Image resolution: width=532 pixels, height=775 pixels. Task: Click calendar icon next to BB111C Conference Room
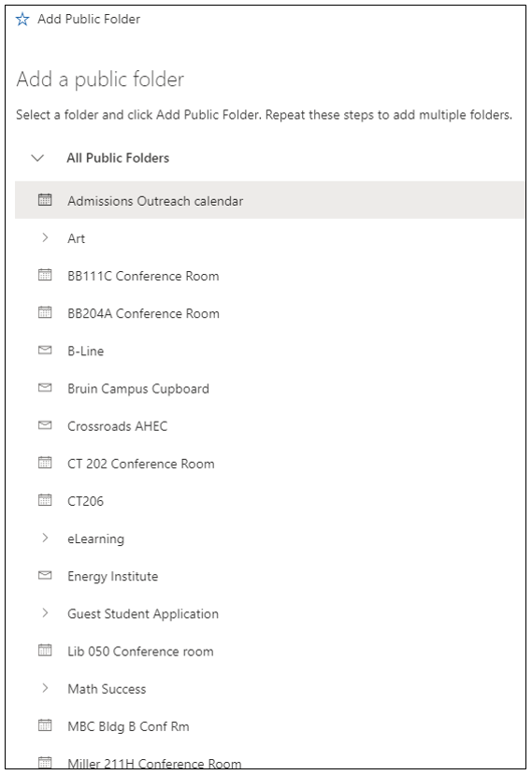(45, 275)
